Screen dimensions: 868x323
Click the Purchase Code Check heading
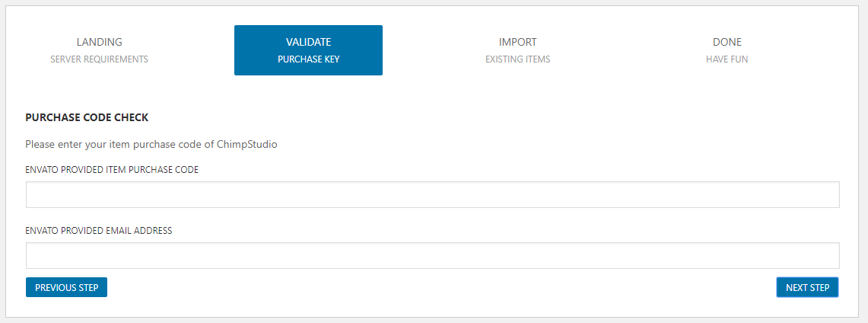[87, 117]
